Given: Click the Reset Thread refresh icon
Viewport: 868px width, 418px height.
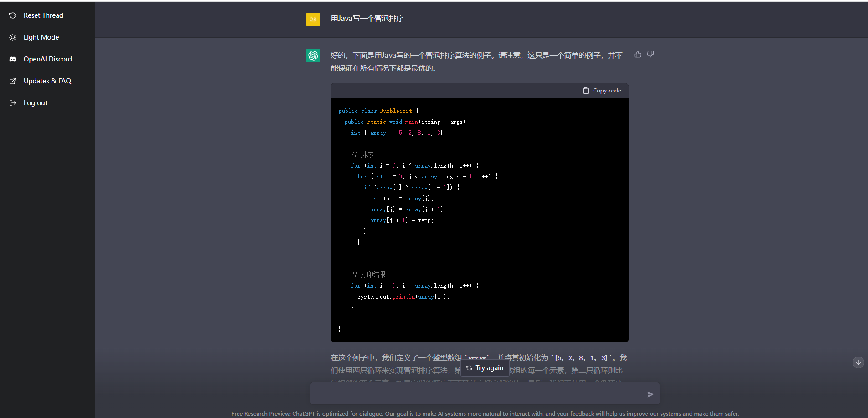Looking at the screenshot, I should tap(13, 15).
